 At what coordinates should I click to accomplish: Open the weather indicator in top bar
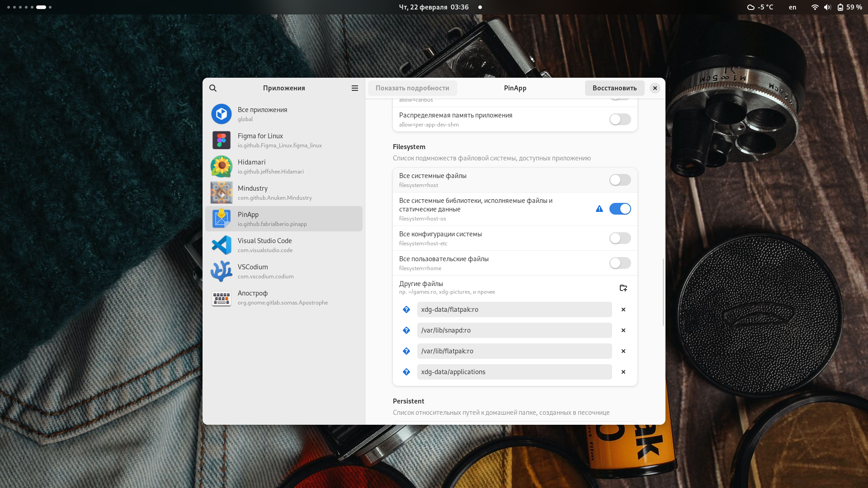760,7
